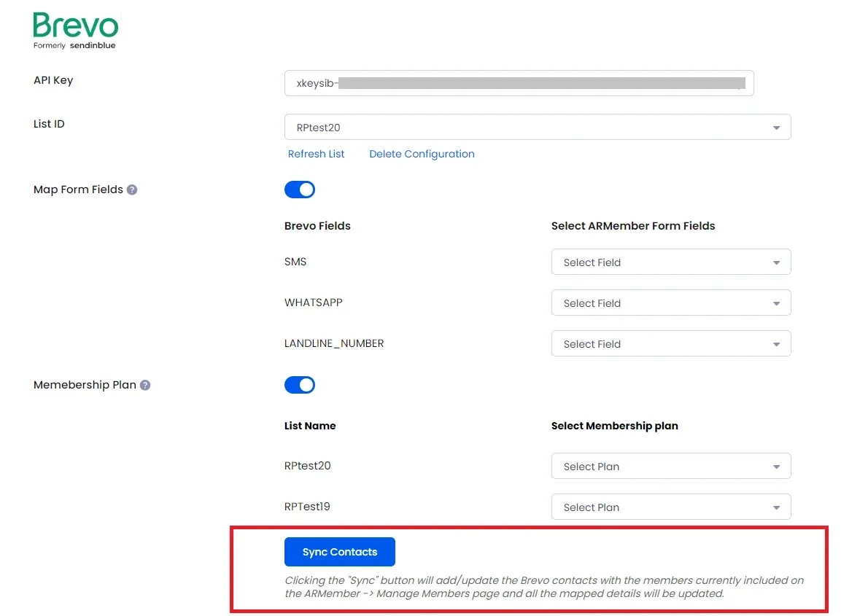Screen dimensions: 868x616
Task: Click the List Name column heading
Action: [310, 426]
